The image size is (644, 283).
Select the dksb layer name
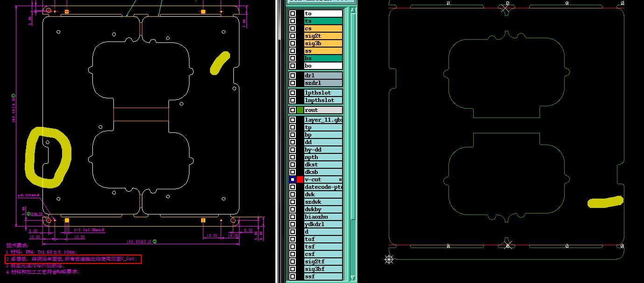323,172
